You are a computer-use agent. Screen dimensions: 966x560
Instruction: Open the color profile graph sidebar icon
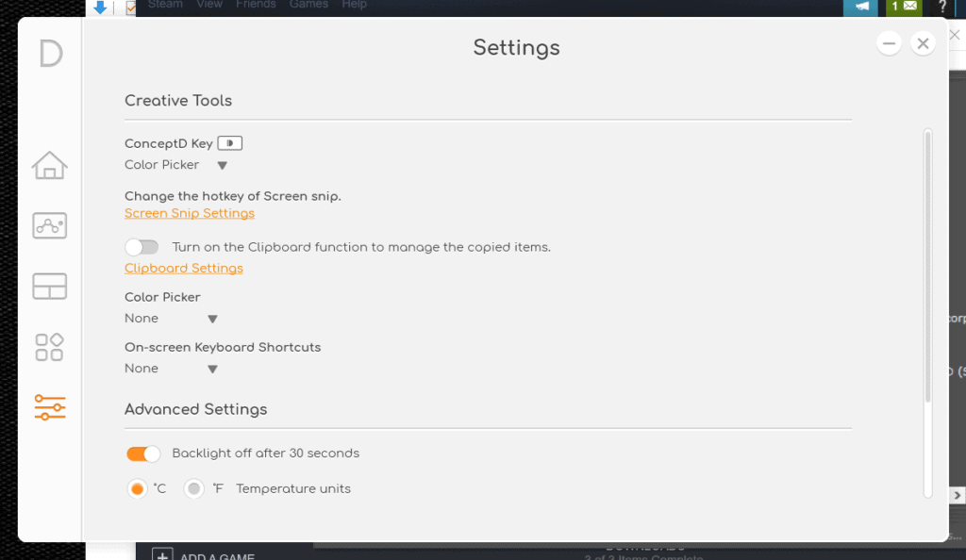pyautogui.click(x=50, y=225)
